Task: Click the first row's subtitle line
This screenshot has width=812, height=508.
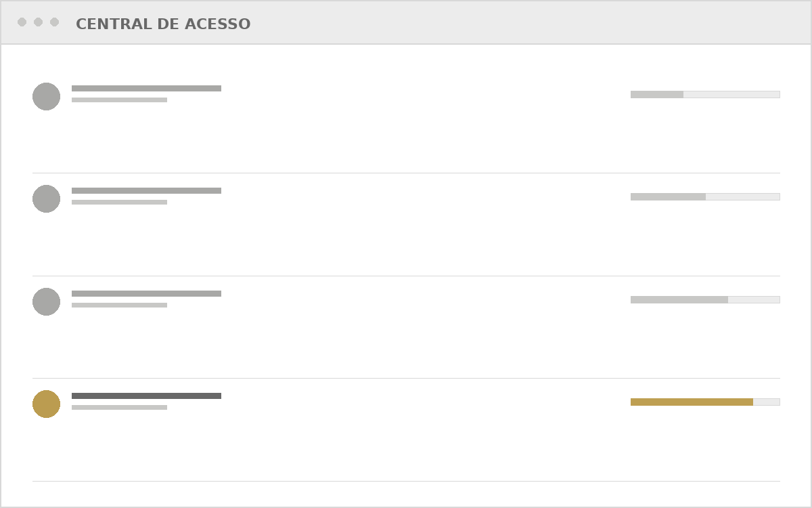Action: click(x=119, y=100)
